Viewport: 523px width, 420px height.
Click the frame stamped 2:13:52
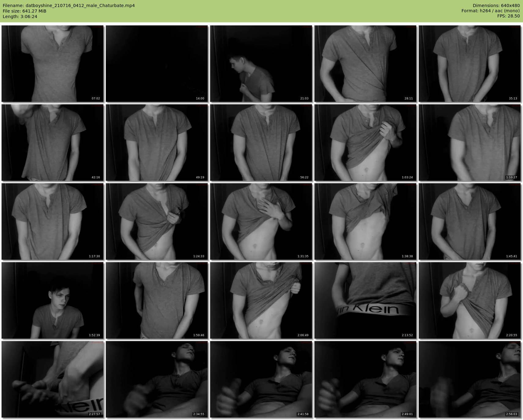pyautogui.click(x=365, y=300)
